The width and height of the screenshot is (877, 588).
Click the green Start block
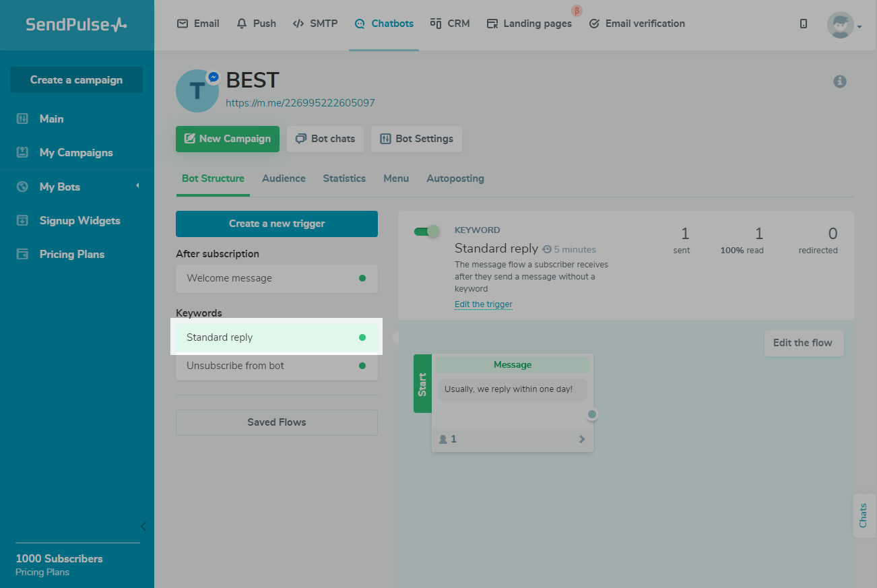point(422,384)
